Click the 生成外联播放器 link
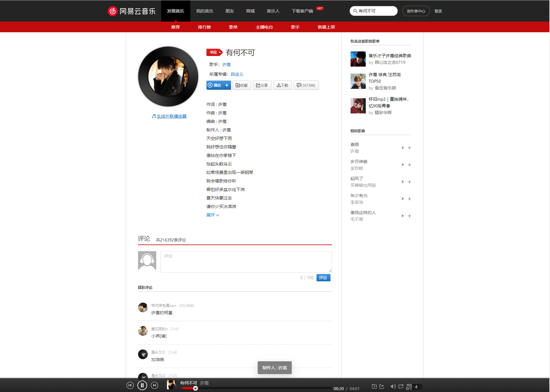Image resolution: width=550 pixels, height=392 pixels. [x=171, y=116]
